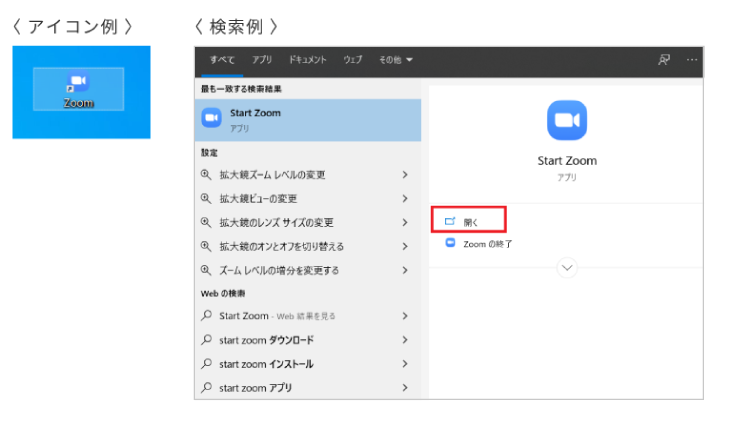This screenshot has height=423, width=730.
Task: Expand arrow for 拡大鏡のオンとオフを切り替える
Action: (x=405, y=246)
